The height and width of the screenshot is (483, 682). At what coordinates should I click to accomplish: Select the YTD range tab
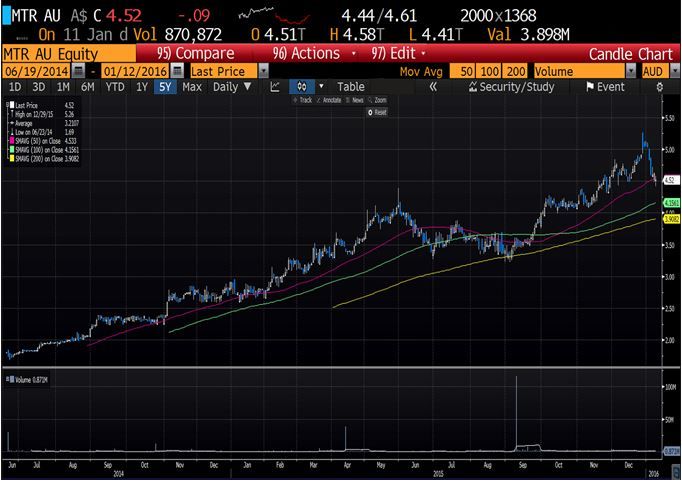click(115, 87)
